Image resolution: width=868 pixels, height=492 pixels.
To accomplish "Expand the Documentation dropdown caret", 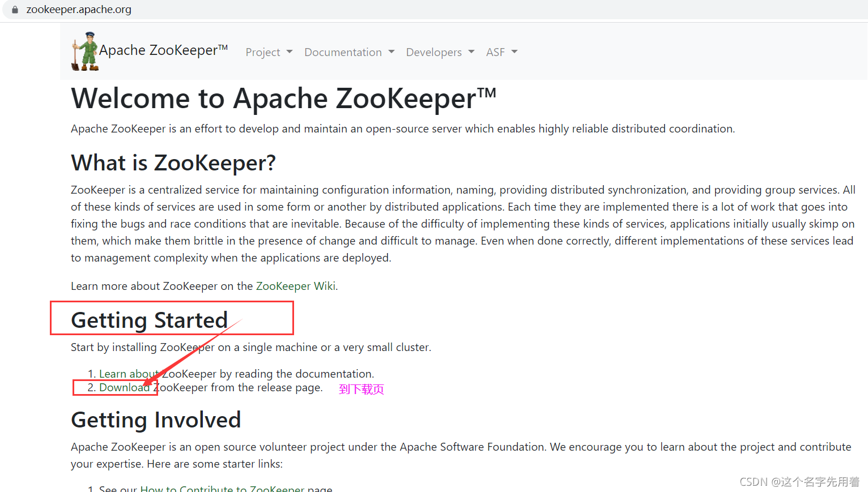I will tap(392, 52).
